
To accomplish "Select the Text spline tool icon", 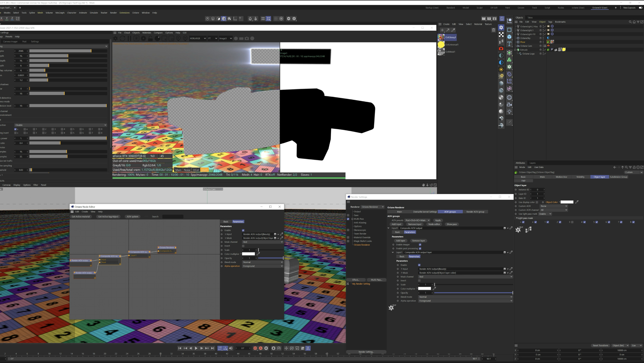I will [509, 44].
